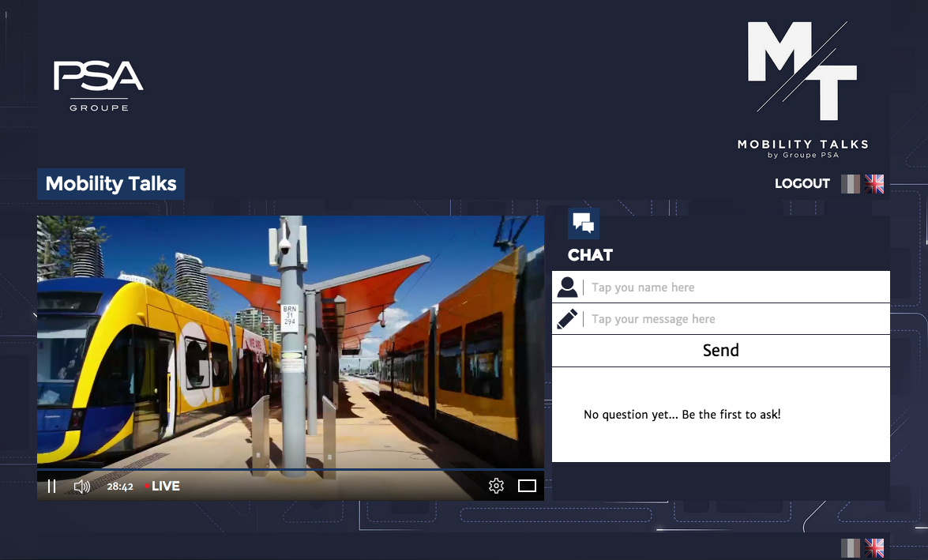Select French language flag next to LOGOUT
The width and height of the screenshot is (928, 560).
click(x=851, y=183)
